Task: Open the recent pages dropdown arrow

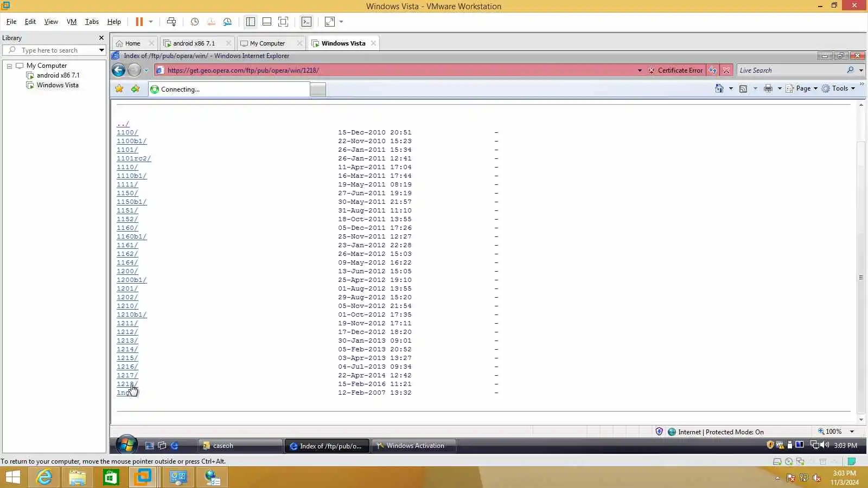Action: coord(146,70)
